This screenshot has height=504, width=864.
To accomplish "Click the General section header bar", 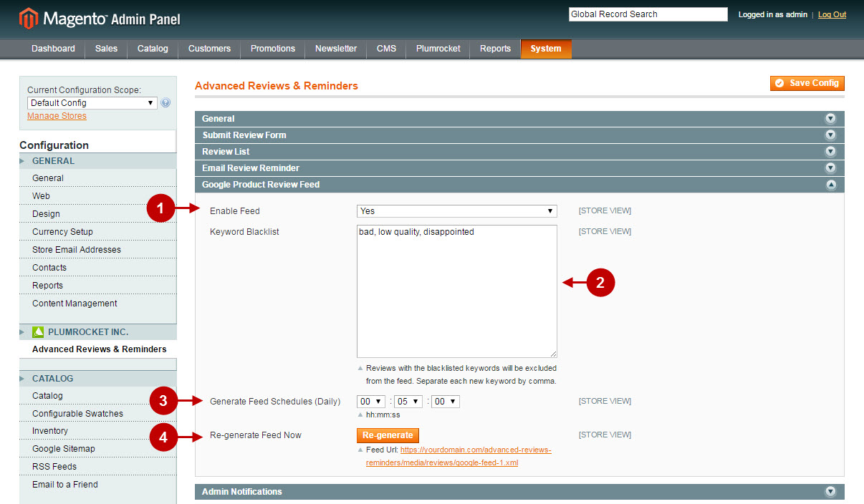I will click(x=519, y=119).
